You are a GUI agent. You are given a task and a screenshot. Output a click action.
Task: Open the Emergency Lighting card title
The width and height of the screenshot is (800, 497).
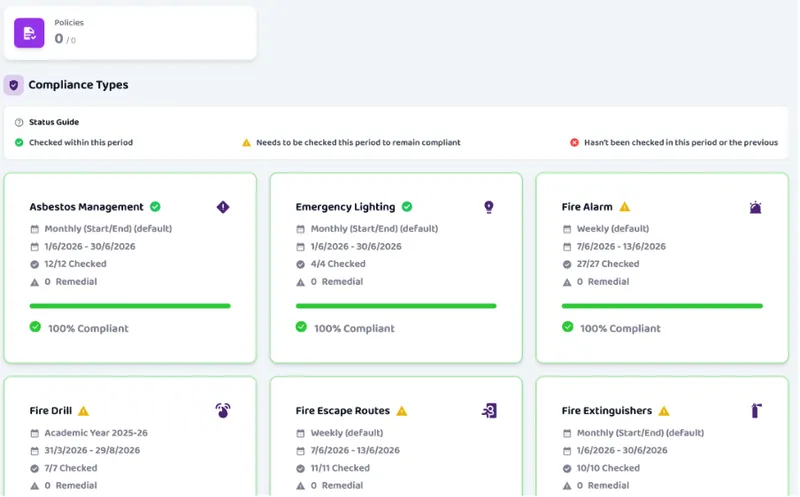coord(345,207)
